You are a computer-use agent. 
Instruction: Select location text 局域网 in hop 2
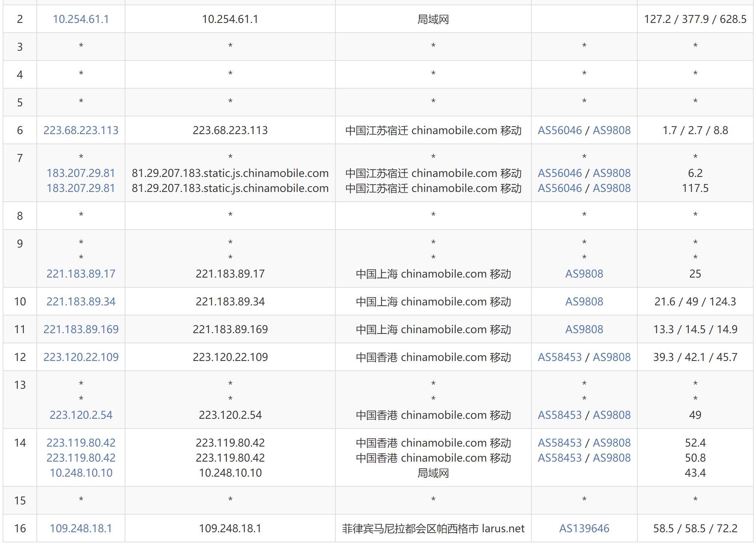tap(433, 19)
